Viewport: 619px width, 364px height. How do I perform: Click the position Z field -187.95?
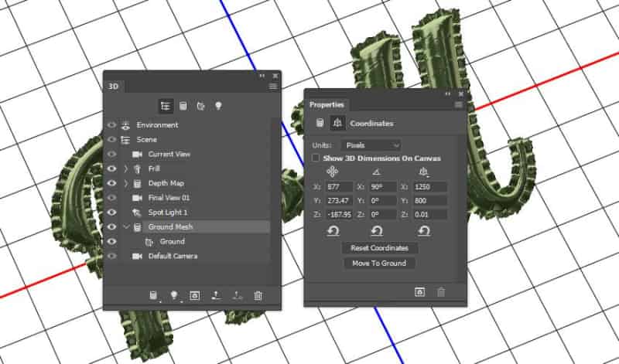pos(339,215)
